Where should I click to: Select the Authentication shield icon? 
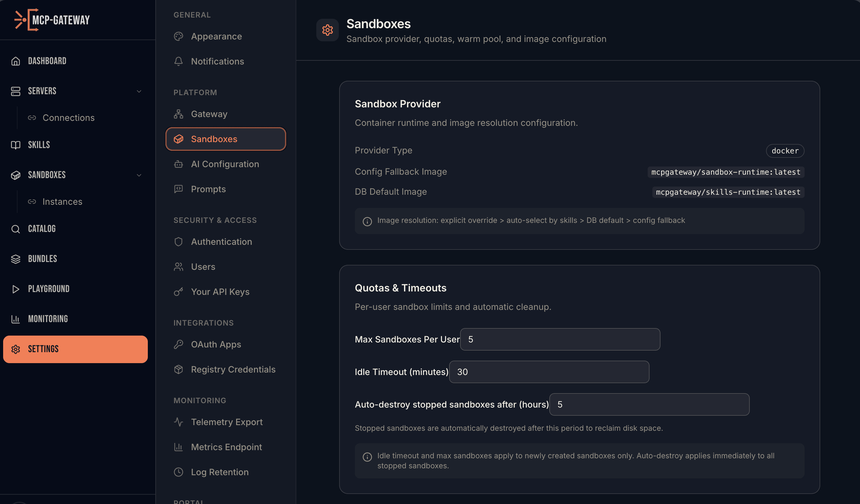tap(179, 242)
